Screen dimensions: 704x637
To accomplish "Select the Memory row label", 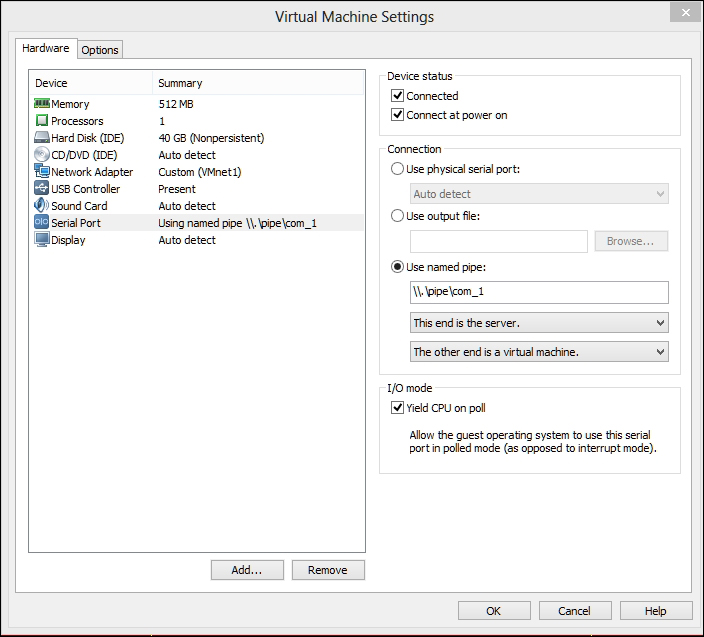I will tap(70, 104).
